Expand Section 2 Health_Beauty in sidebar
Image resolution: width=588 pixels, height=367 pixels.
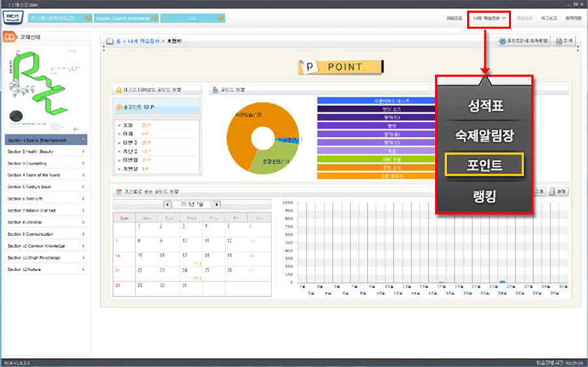(x=46, y=151)
